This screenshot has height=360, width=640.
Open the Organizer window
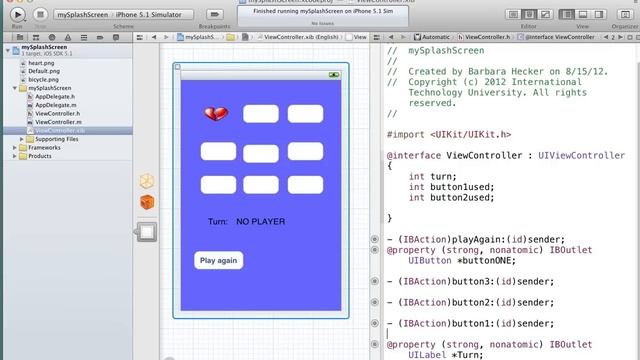click(x=625, y=15)
